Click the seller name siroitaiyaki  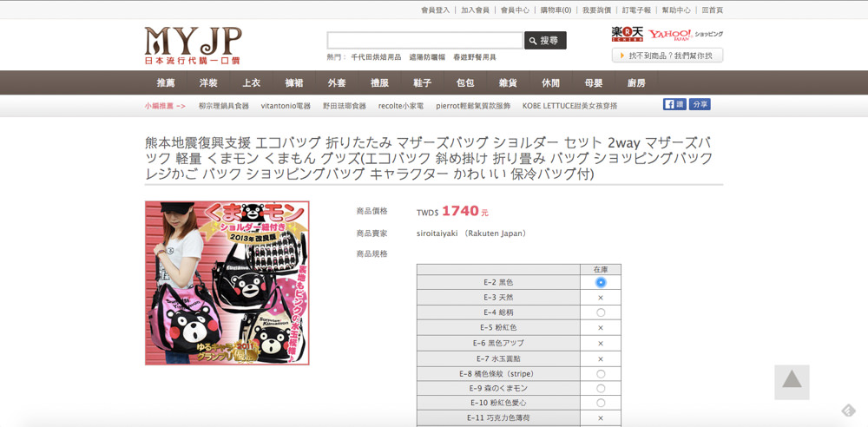(x=436, y=233)
